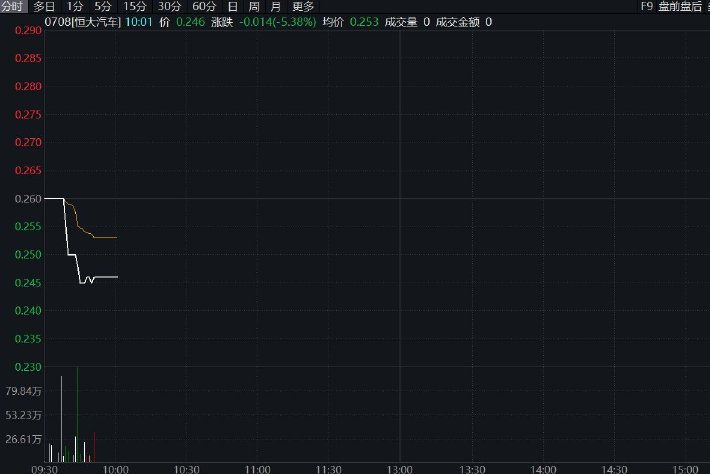710x474 pixels.
Task: Click the 26.61万 volume axis label
Action: (24, 439)
